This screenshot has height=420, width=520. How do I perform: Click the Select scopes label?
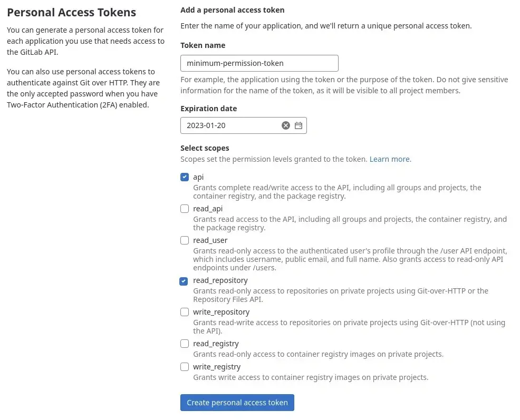click(x=205, y=148)
